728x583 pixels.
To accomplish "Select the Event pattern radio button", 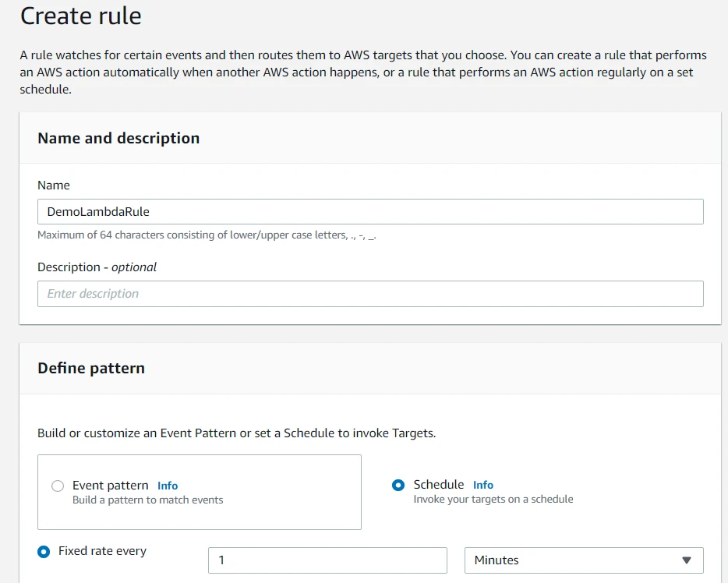I will click(58, 486).
